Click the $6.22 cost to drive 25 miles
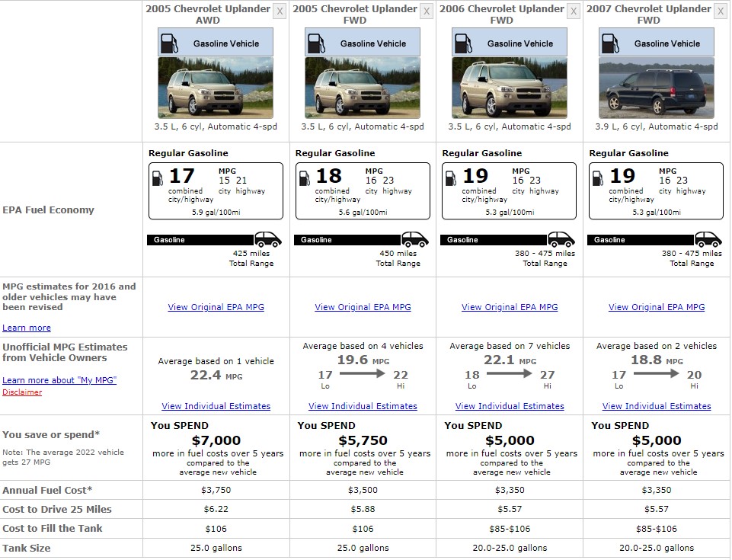This screenshot has width=732, height=560. (216, 509)
